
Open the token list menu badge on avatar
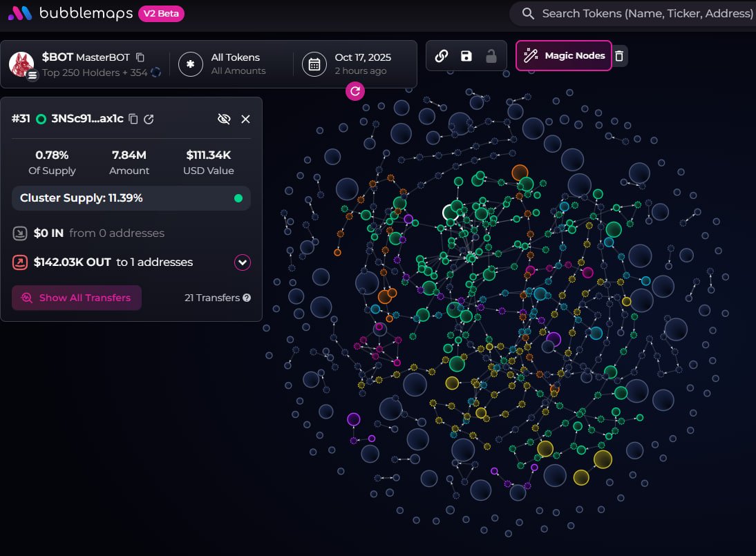tap(32, 75)
